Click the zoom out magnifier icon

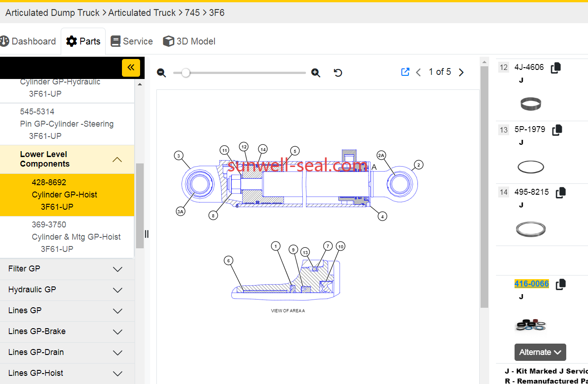pyautogui.click(x=161, y=73)
